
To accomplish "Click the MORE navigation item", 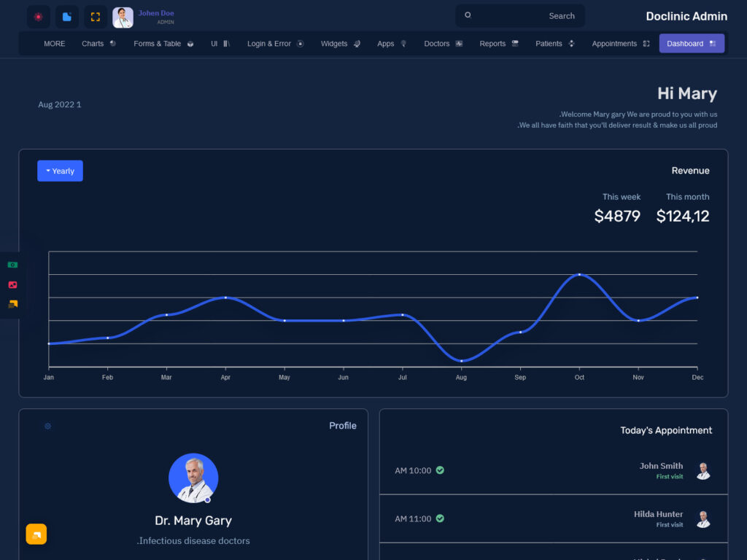I will 54,44.
